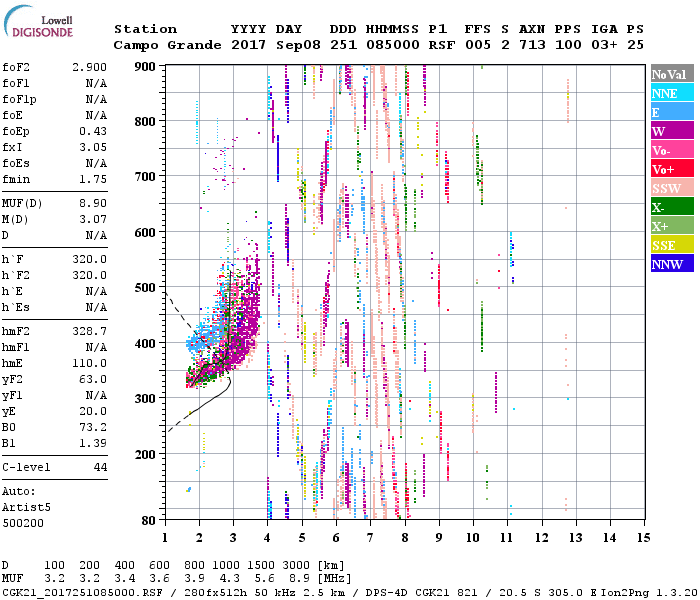
Task: Click the 500200 text below Artist5
Action: [23, 523]
